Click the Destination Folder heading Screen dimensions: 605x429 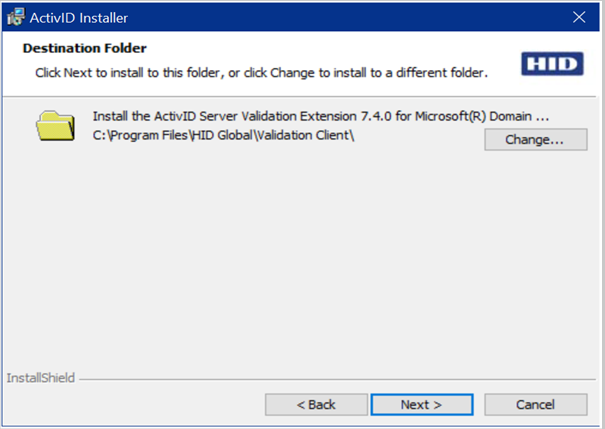tap(84, 48)
